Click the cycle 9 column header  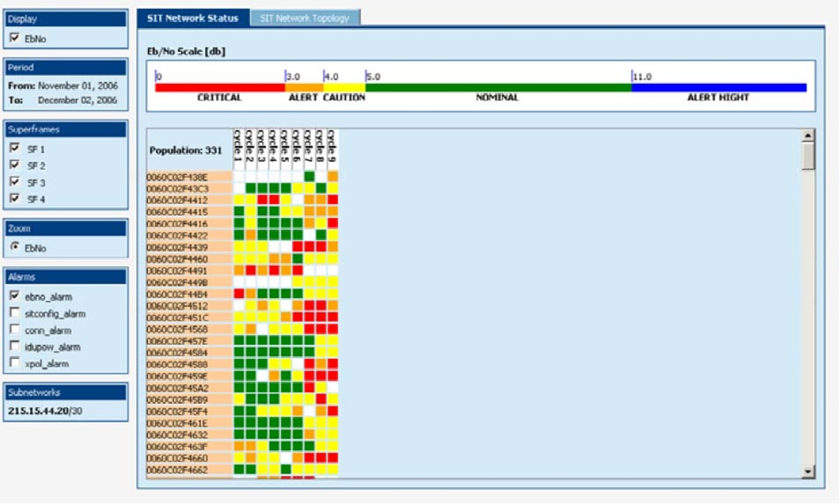point(332,149)
